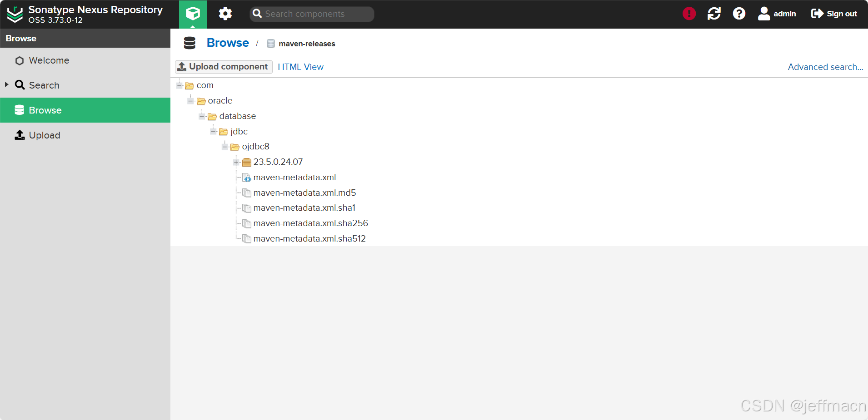Click the Browse breadcrumb link
The height and width of the screenshot is (420, 868).
[228, 43]
